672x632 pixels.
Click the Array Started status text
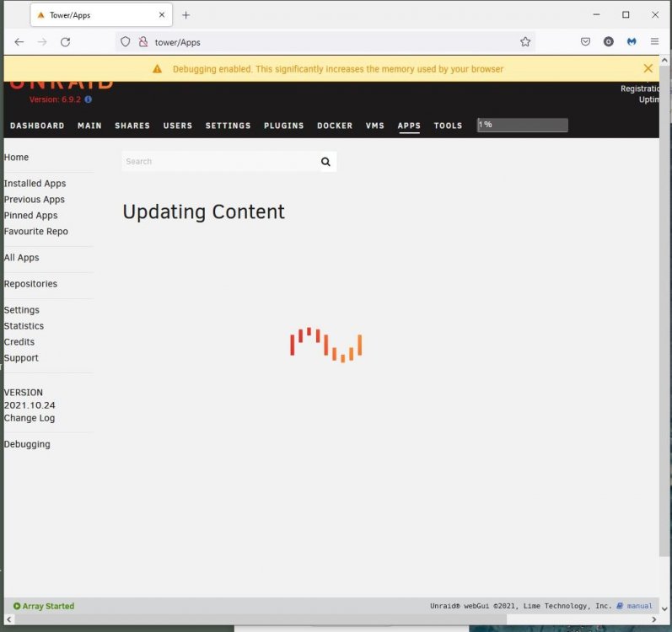48,606
